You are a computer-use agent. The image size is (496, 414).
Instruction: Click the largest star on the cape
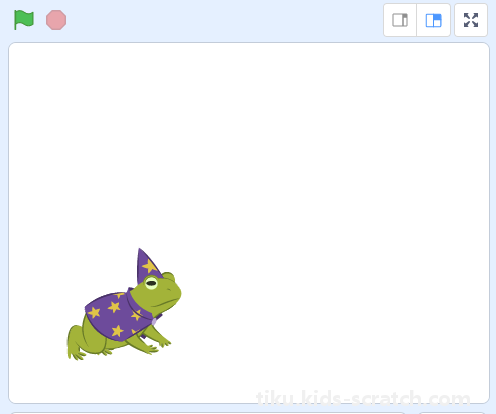117,331
